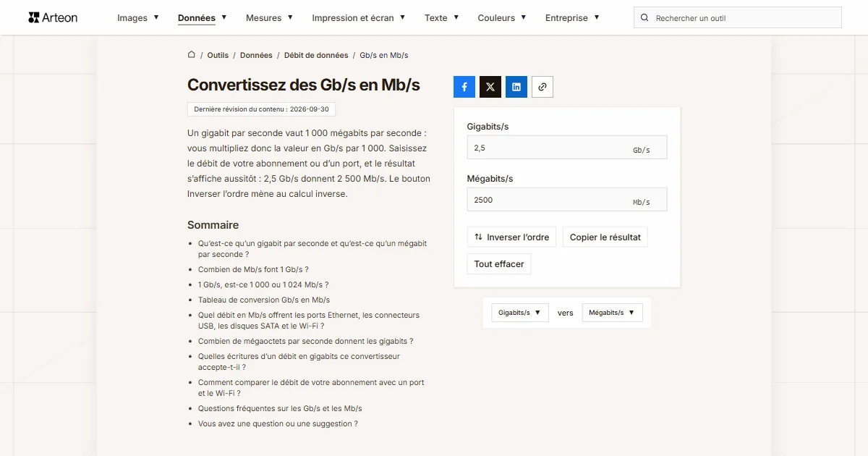Jump to "Combien de Mb/s font 1 Gb/s ?"
Screen dimensions: 868x456
[x=253, y=269]
